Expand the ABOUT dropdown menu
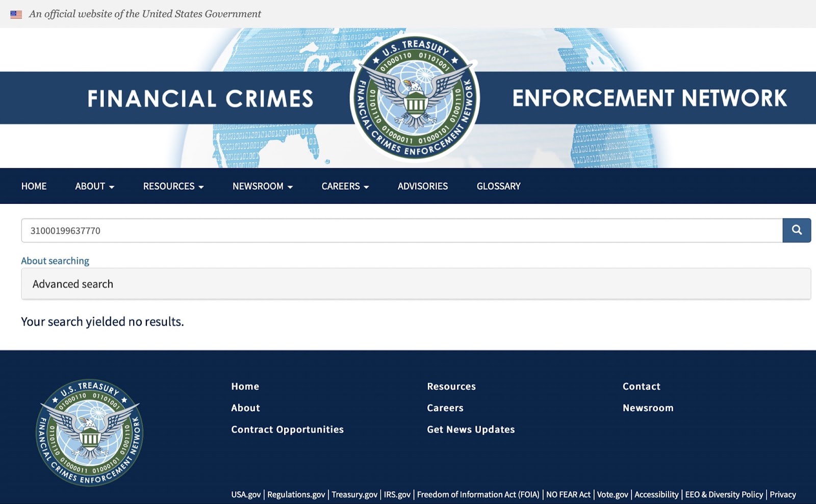This screenshot has width=816, height=504. 95,186
